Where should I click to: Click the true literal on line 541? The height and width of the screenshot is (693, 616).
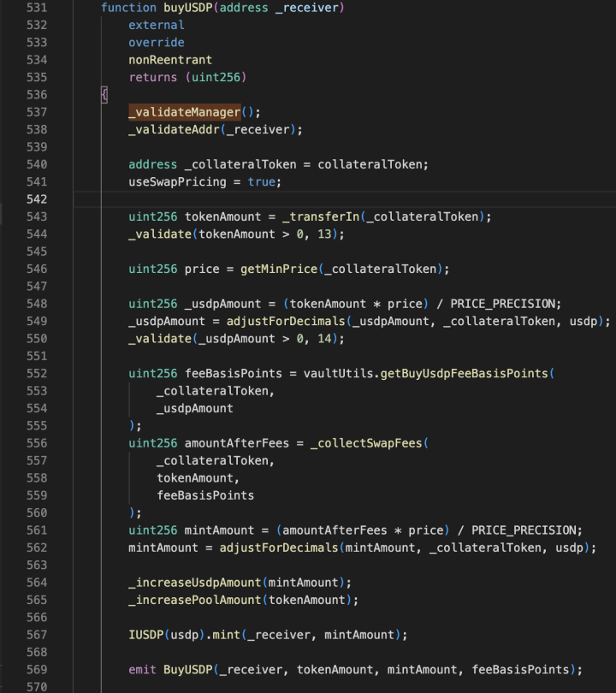point(261,182)
